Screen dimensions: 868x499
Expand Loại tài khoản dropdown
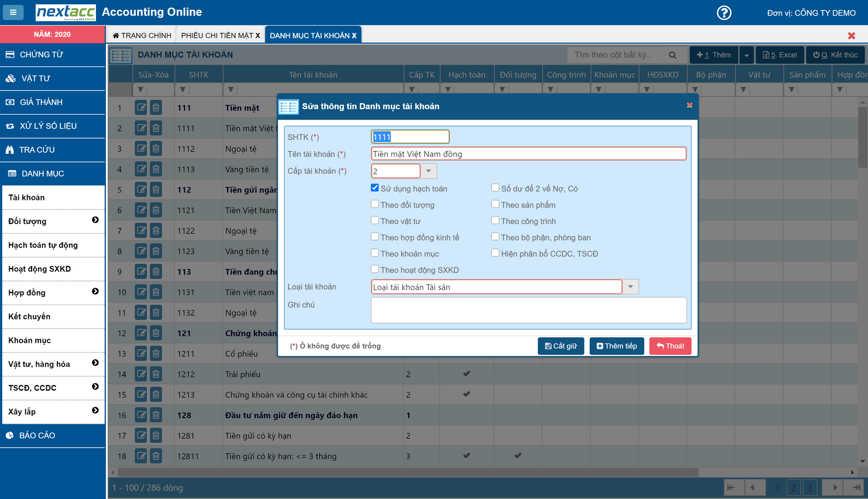630,287
